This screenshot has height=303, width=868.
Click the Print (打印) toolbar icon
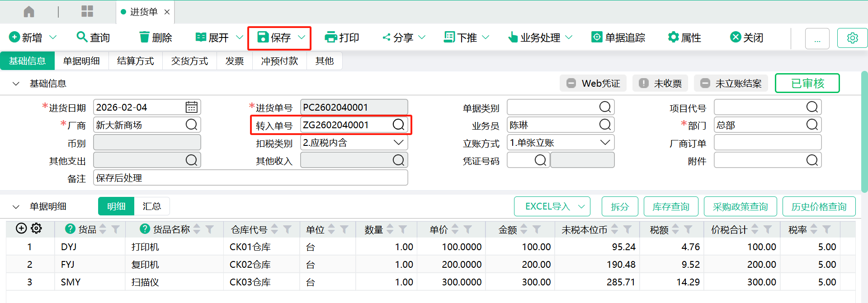pyautogui.click(x=331, y=37)
